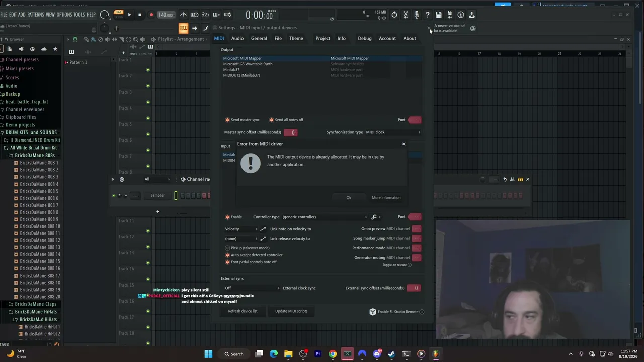Click the export download icon in toolbar
The height and width of the screenshot is (362, 644).
coord(472,15)
